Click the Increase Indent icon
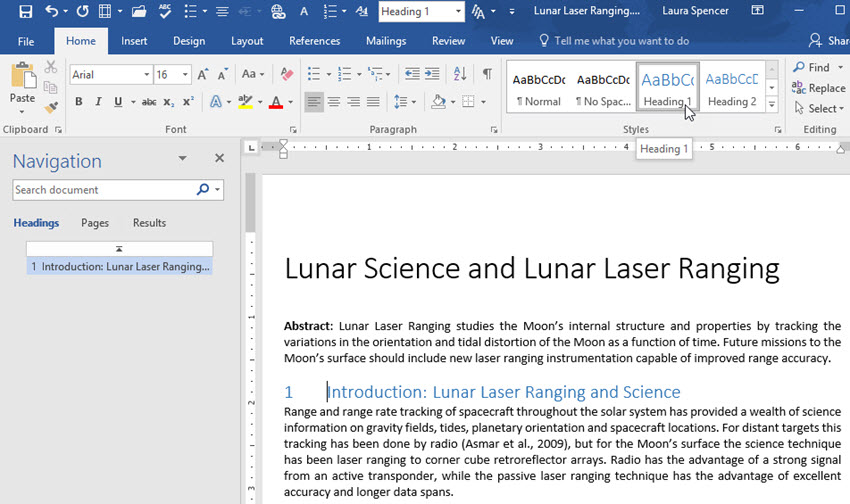The width and height of the screenshot is (850, 504). point(432,75)
